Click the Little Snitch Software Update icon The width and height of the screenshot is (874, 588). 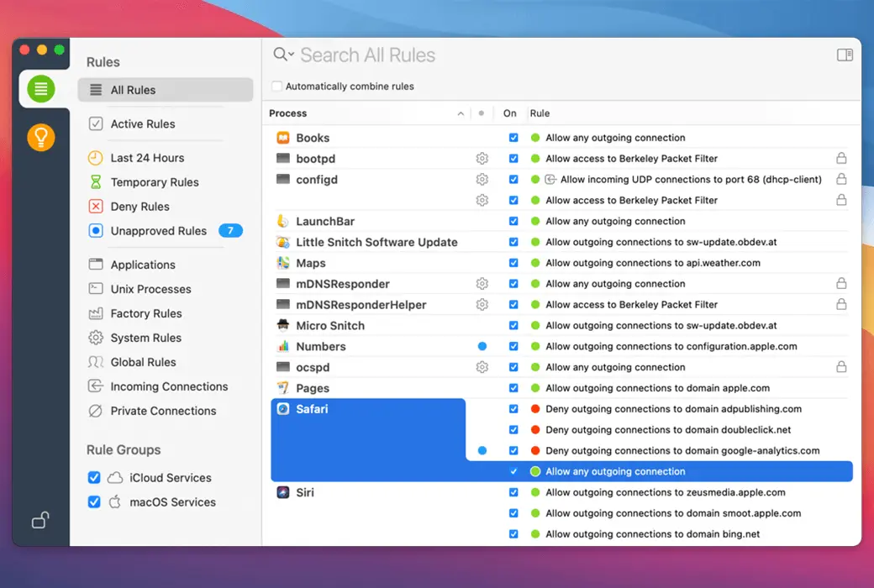283,242
